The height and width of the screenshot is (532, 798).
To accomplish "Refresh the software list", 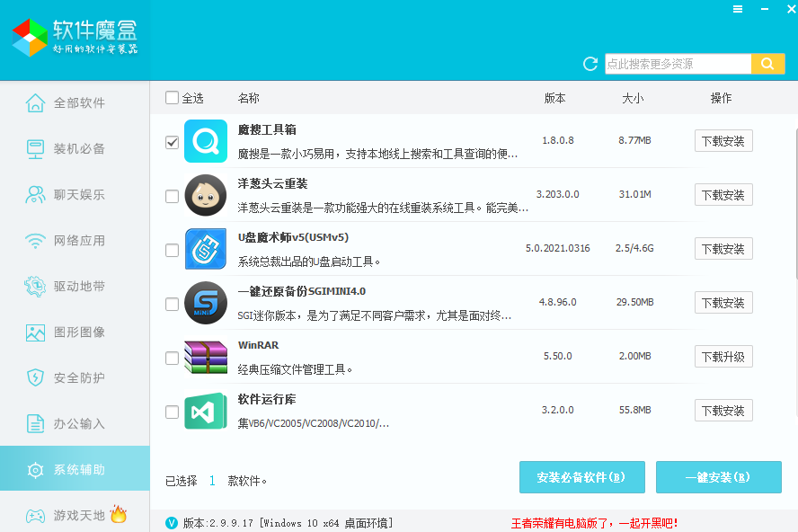I will coord(590,64).
